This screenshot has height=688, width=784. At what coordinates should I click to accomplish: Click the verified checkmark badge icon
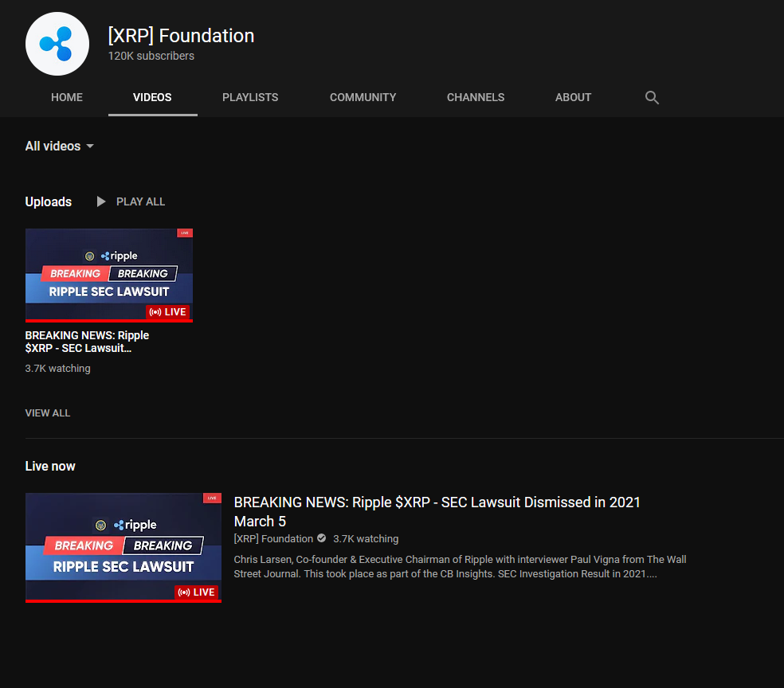(320, 538)
